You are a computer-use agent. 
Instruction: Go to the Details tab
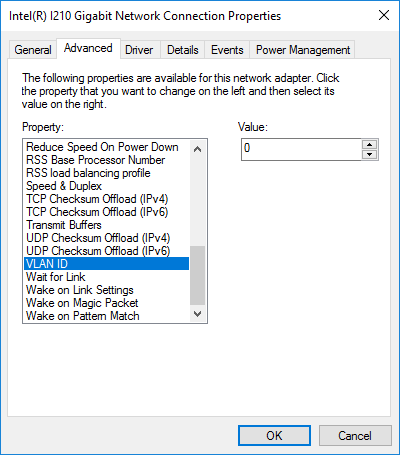tap(183, 50)
